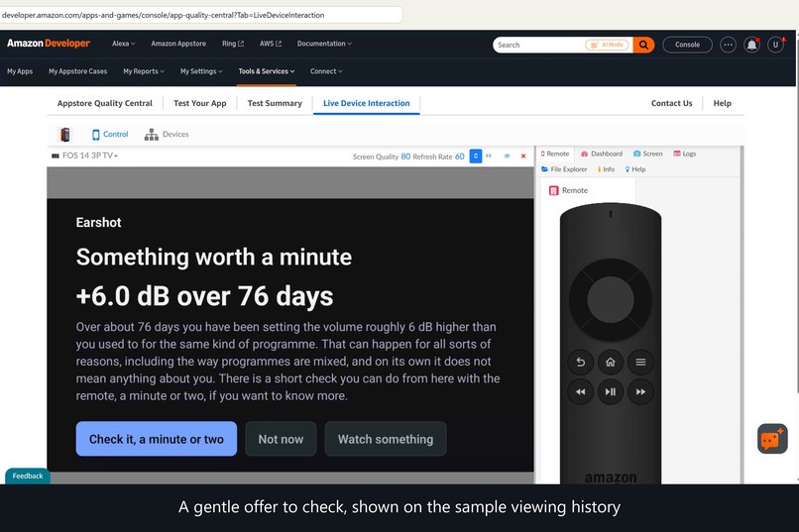799x532 pixels.
Task: Expand the Documentation dropdown
Action: 324,44
